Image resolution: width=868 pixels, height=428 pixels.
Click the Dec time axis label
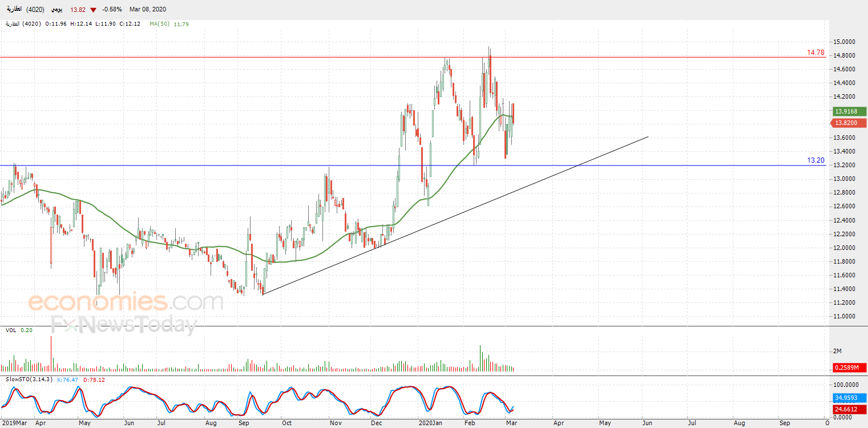pos(377,423)
